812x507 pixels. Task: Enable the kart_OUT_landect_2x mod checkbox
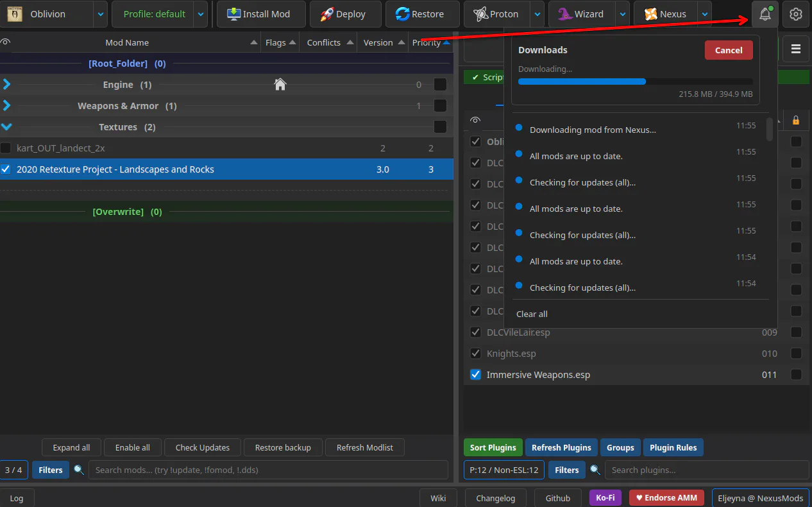(6, 148)
